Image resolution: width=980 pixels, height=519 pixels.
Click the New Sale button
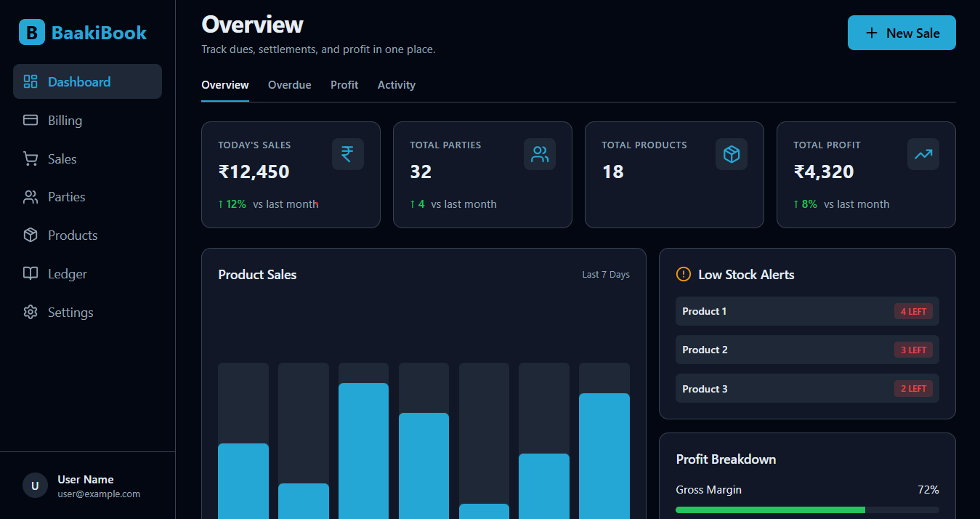tap(901, 33)
